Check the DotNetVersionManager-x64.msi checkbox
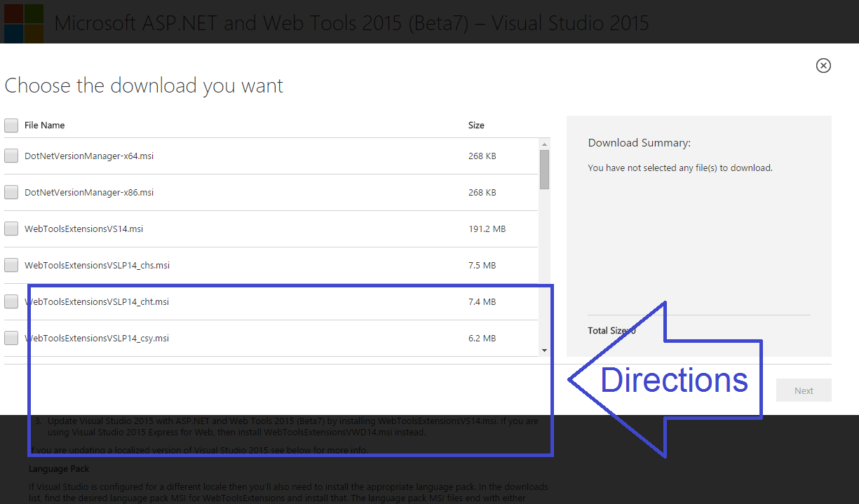Image resolution: width=859 pixels, height=504 pixels. [x=11, y=156]
